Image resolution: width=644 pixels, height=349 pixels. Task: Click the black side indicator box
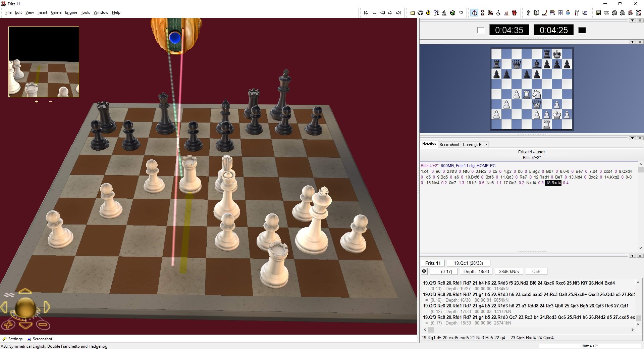[582, 30]
